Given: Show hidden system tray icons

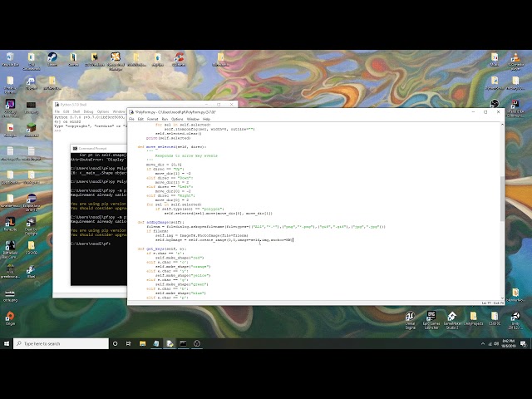Looking at the screenshot, I should tap(483, 343).
